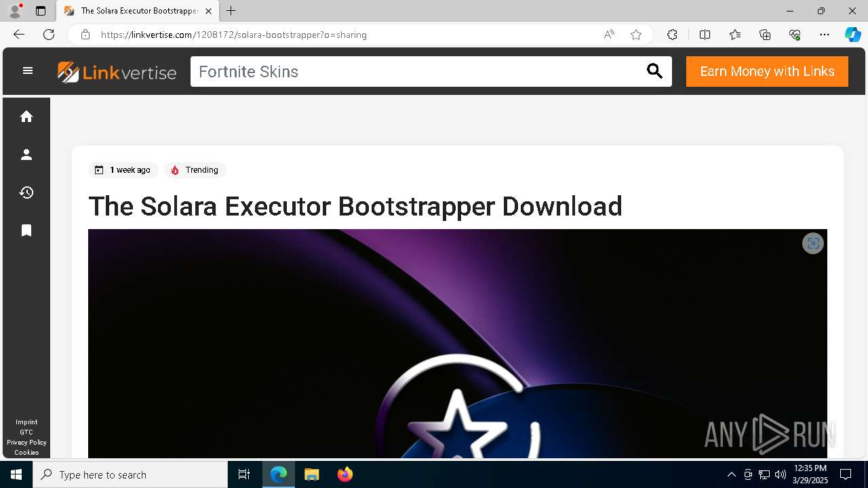Open the user profile sidebar icon

[26, 155]
